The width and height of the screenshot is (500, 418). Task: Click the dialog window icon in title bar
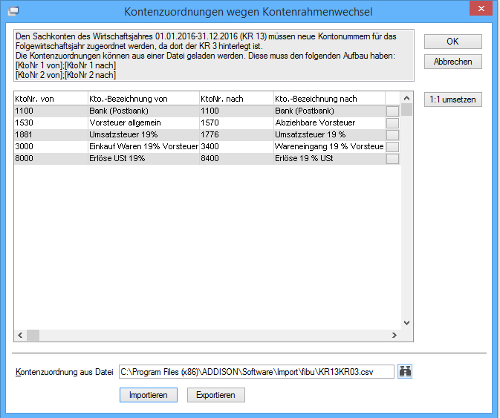point(13,11)
